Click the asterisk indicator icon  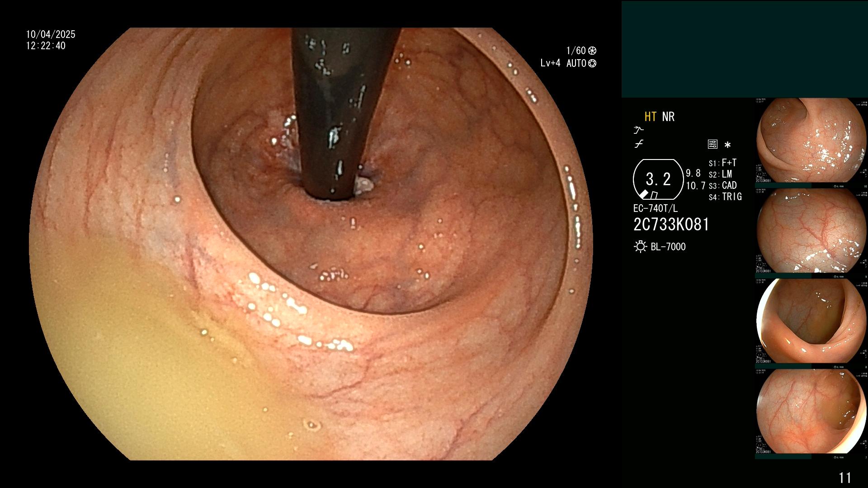click(727, 145)
